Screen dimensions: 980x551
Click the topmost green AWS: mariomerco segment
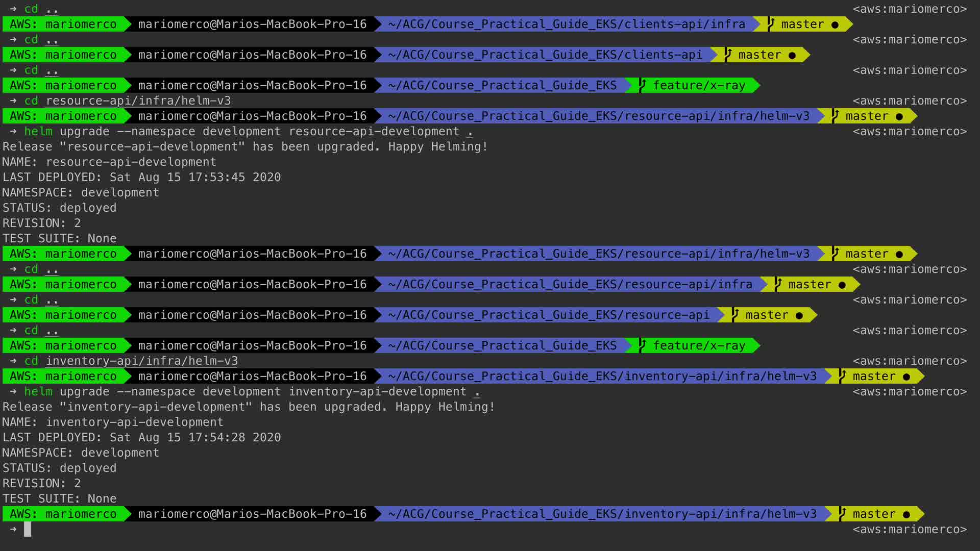tap(63, 24)
